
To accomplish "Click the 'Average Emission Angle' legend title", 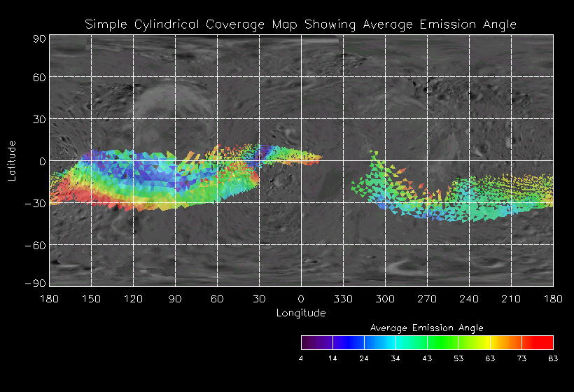I will (x=426, y=328).
